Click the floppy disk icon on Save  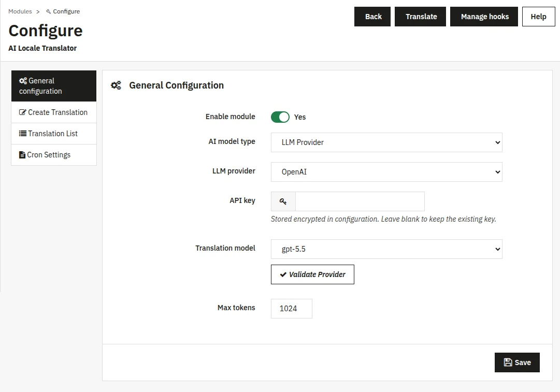click(508, 362)
